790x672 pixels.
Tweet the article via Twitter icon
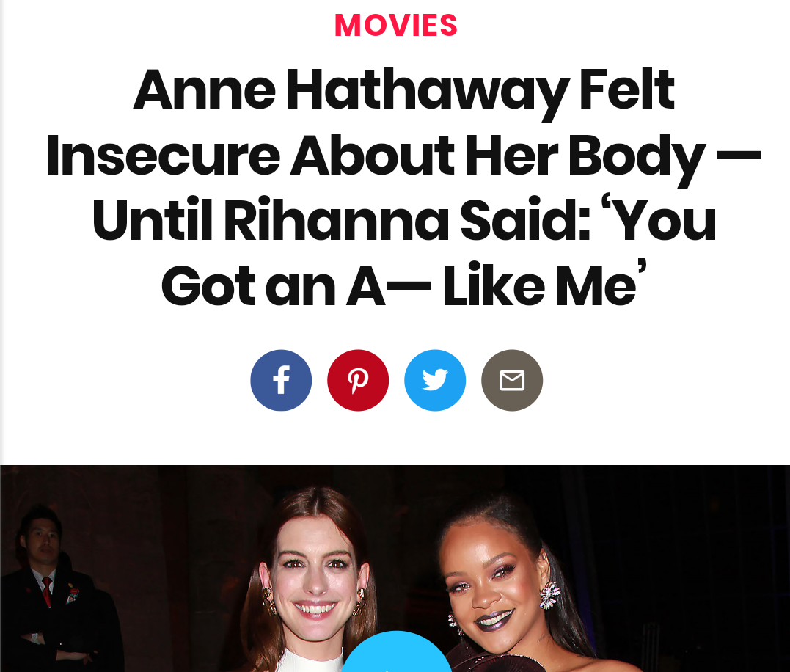(435, 380)
